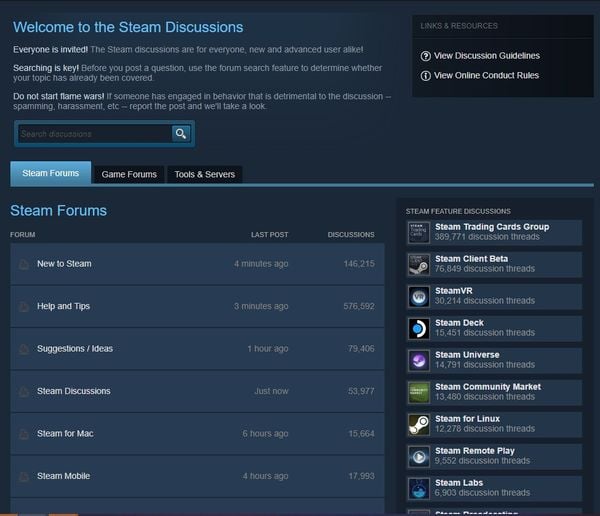The width and height of the screenshot is (600, 516).
Task: Click '12,278 discussion threads' text
Action: (x=485, y=429)
